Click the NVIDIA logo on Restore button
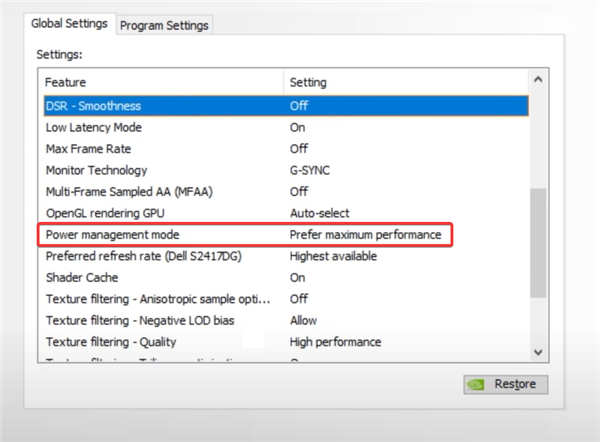600x442 pixels. click(480, 384)
